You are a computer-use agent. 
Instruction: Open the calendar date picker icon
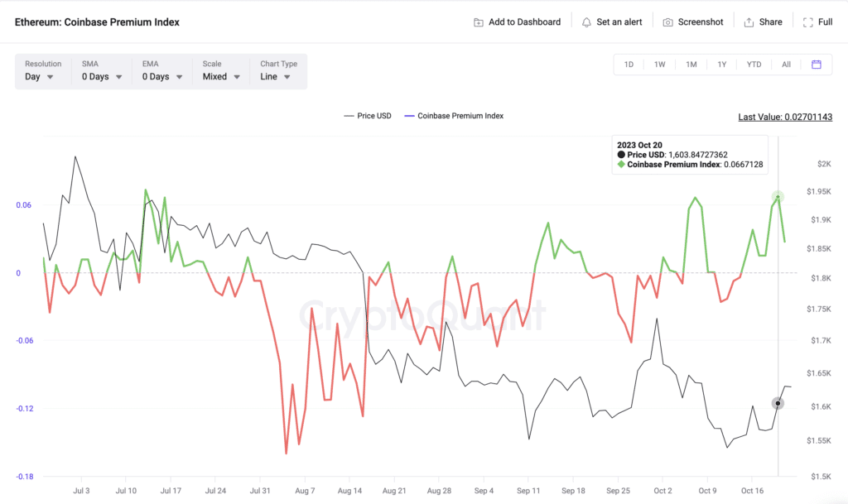[x=816, y=65]
